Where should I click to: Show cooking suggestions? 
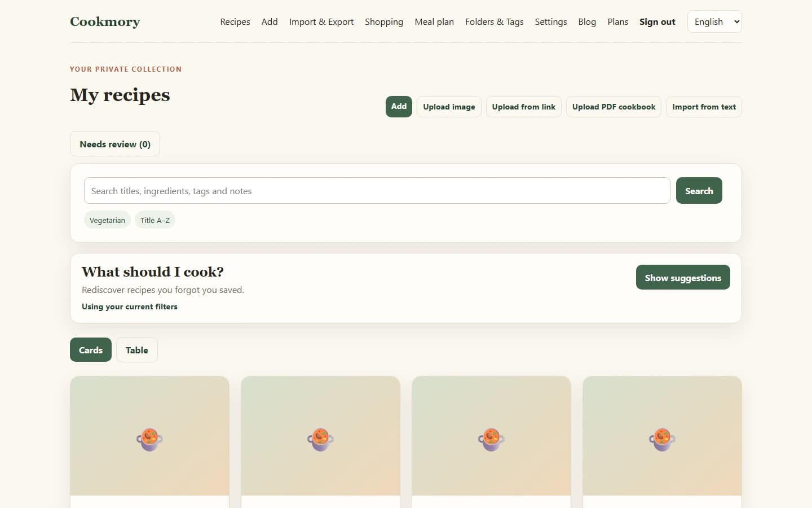tap(683, 277)
